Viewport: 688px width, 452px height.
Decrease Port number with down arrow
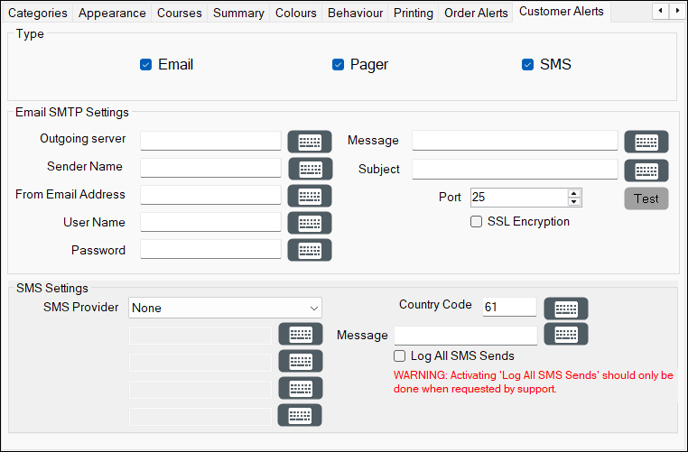574,201
